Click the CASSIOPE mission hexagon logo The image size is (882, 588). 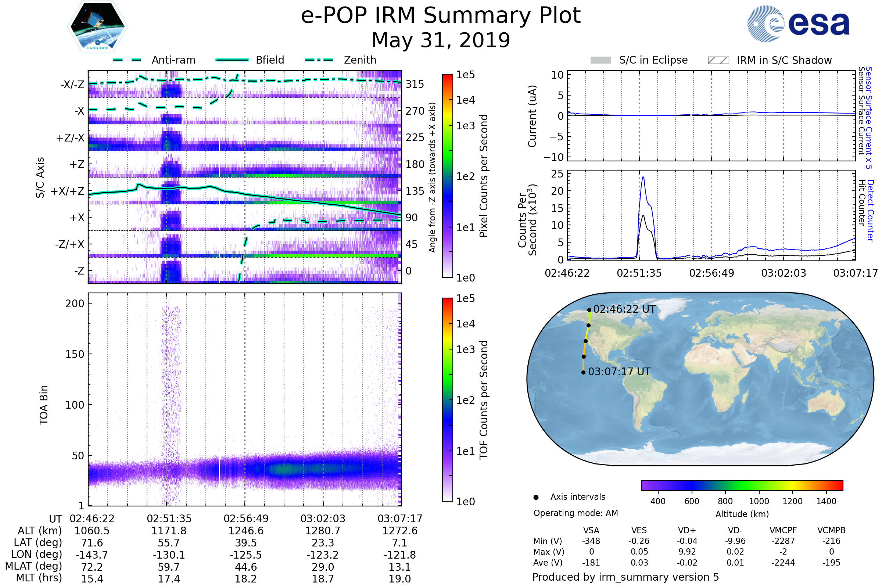(x=97, y=27)
